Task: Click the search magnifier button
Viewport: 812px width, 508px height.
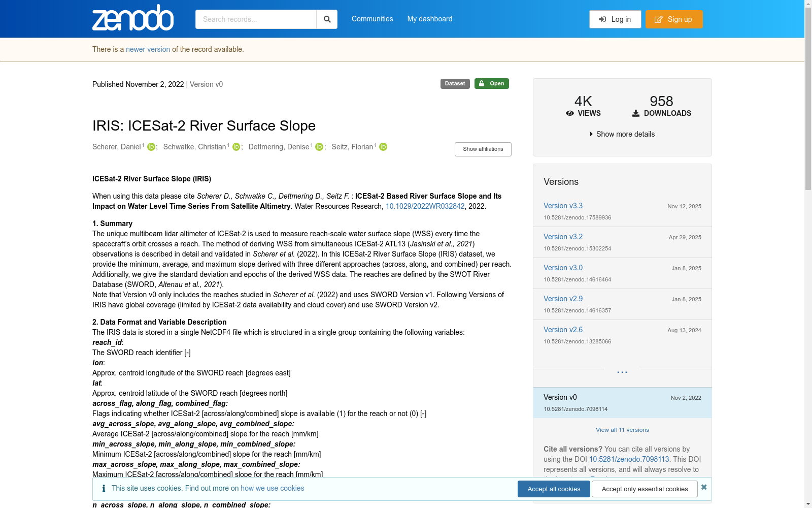Action: 327,19
